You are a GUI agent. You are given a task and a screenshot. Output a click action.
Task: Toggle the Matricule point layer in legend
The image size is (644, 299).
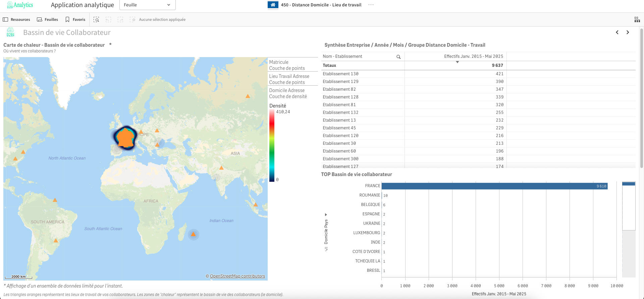coord(287,65)
